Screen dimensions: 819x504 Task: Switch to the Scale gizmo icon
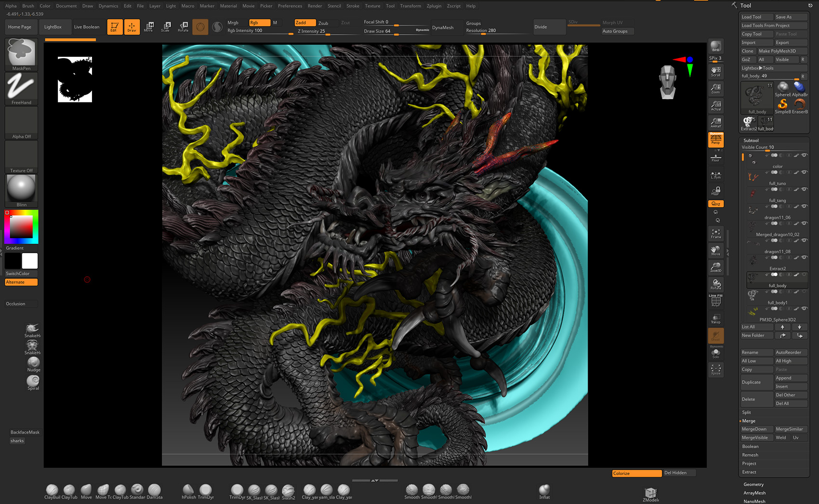point(166,27)
